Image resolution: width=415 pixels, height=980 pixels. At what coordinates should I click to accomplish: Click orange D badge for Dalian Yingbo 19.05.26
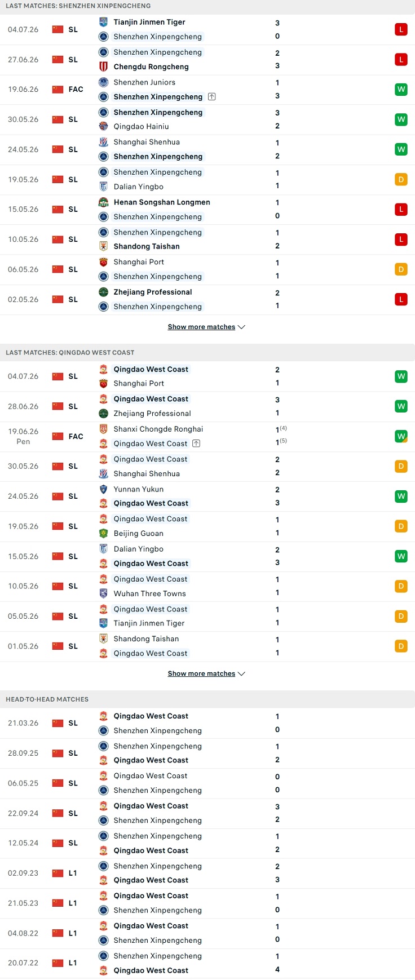[x=401, y=180]
